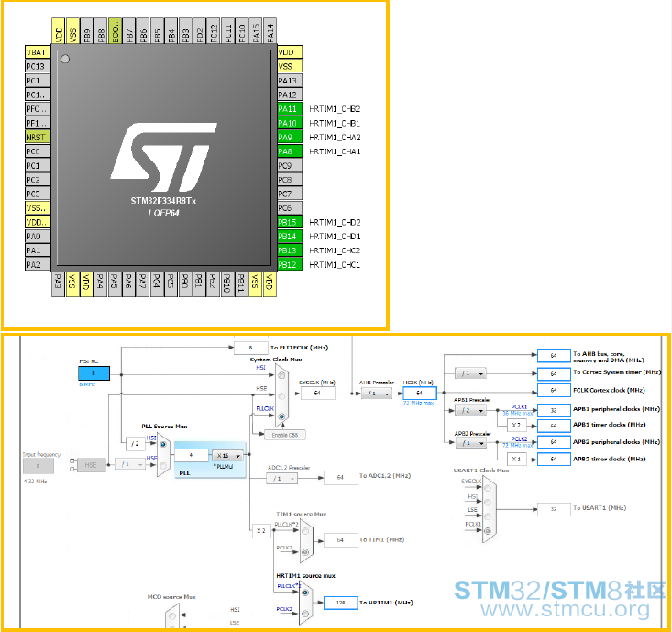
Task: Click pin PB9 on the top row
Action: (86, 31)
